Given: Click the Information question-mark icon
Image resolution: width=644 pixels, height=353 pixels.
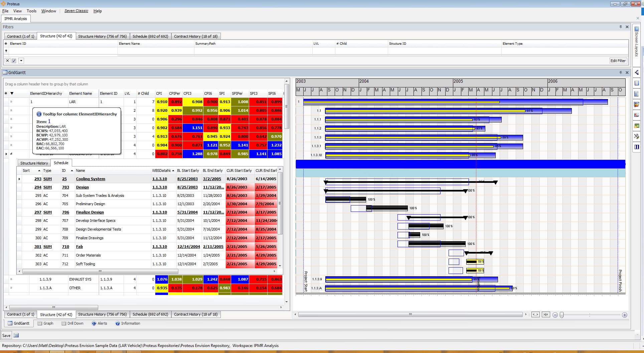Looking at the screenshot, I should (x=118, y=323).
